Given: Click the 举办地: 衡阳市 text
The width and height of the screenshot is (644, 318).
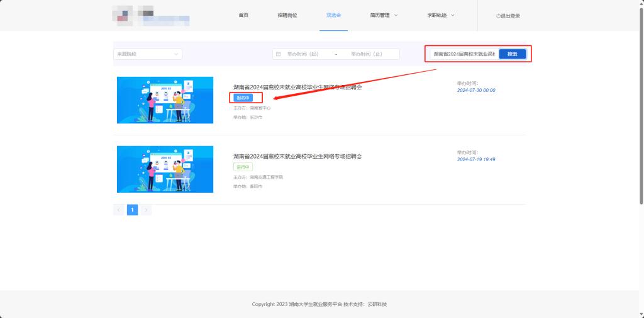Looking at the screenshot, I should click(248, 186).
